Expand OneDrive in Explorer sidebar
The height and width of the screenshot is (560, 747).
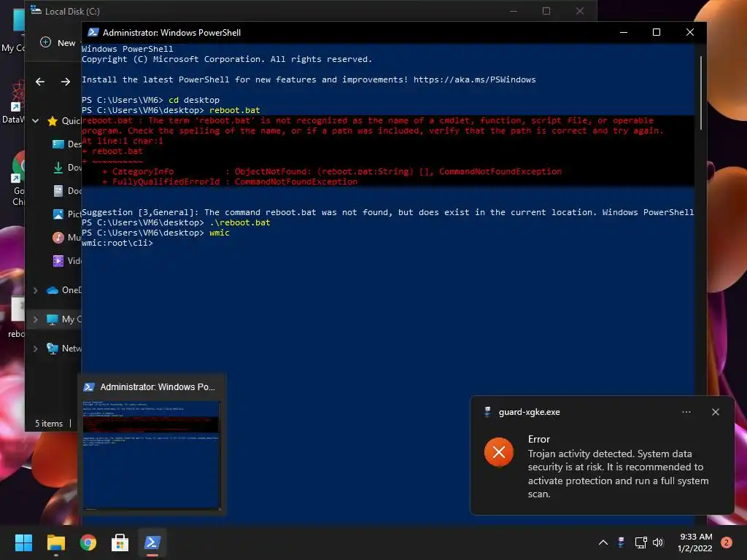[x=35, y=290]
